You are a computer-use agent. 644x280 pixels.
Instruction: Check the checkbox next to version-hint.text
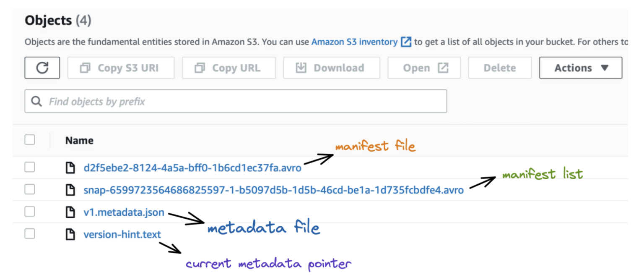[30, 234]
